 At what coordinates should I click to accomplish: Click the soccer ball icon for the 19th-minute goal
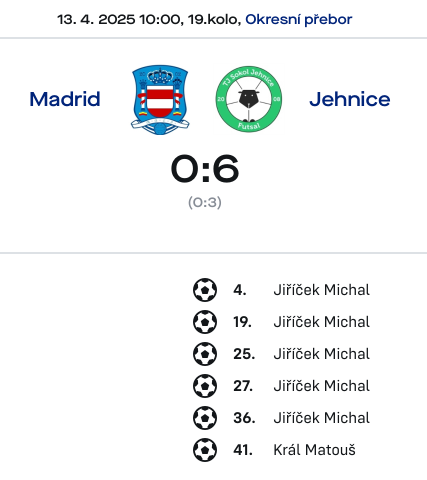tap(205, 322)
